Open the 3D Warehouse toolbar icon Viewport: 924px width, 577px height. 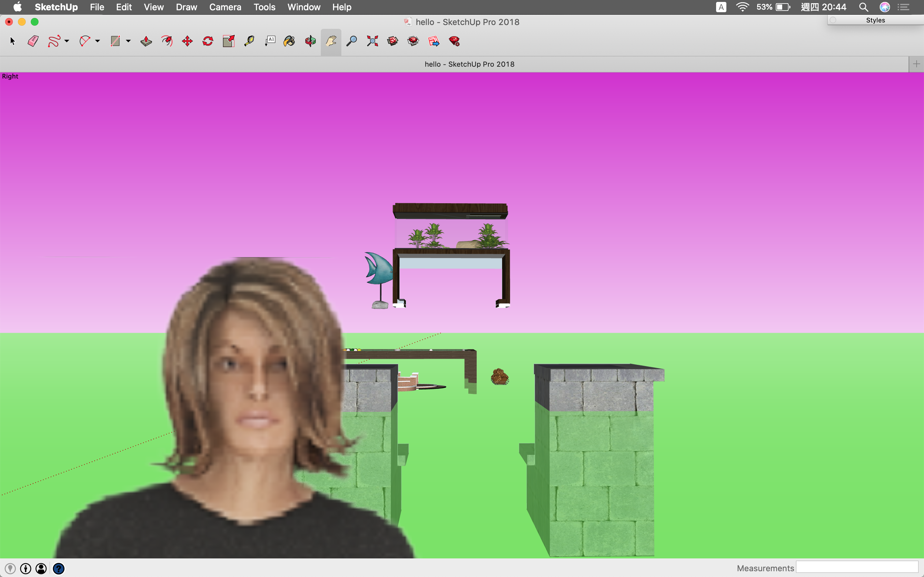392,41
